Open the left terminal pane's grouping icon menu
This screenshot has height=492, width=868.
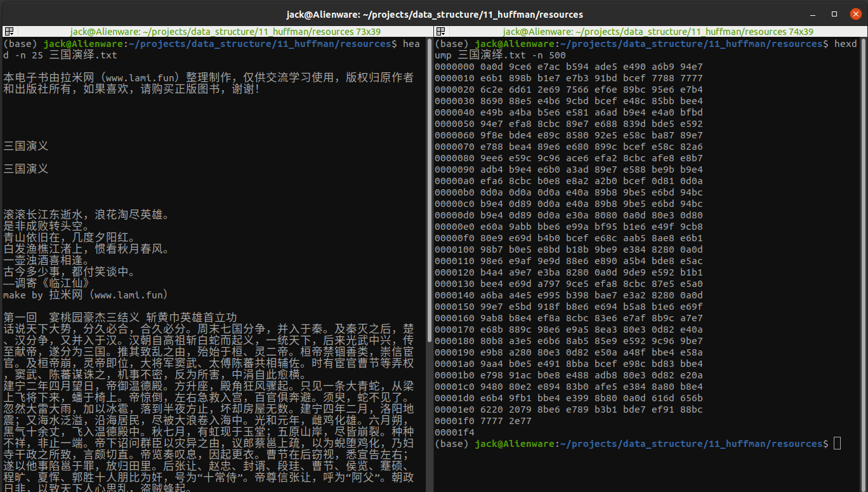coord(9,31)
